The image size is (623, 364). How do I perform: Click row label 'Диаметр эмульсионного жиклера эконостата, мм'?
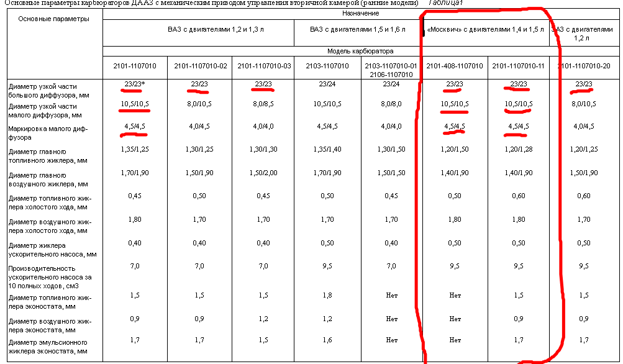[48, 347]
